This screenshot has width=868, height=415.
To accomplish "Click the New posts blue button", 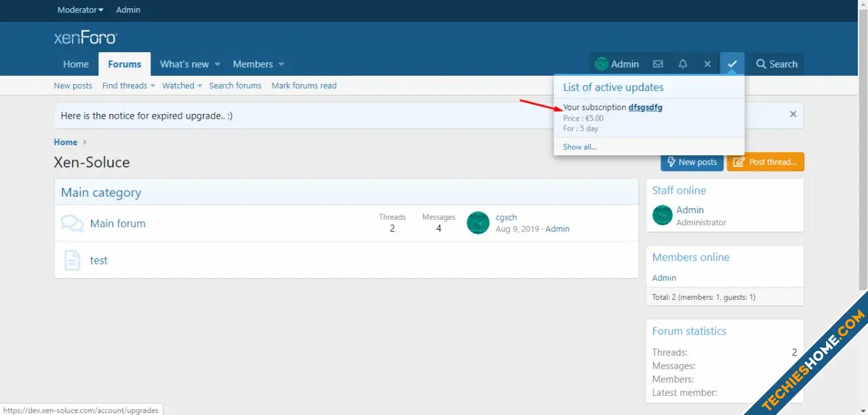I will (692, 162).
